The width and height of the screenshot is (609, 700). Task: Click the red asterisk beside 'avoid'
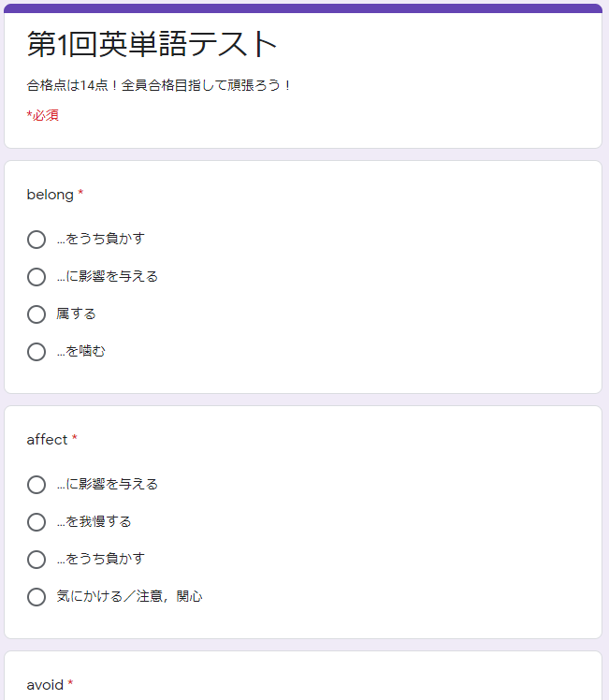pyautogui.click(x=70, y=682)
